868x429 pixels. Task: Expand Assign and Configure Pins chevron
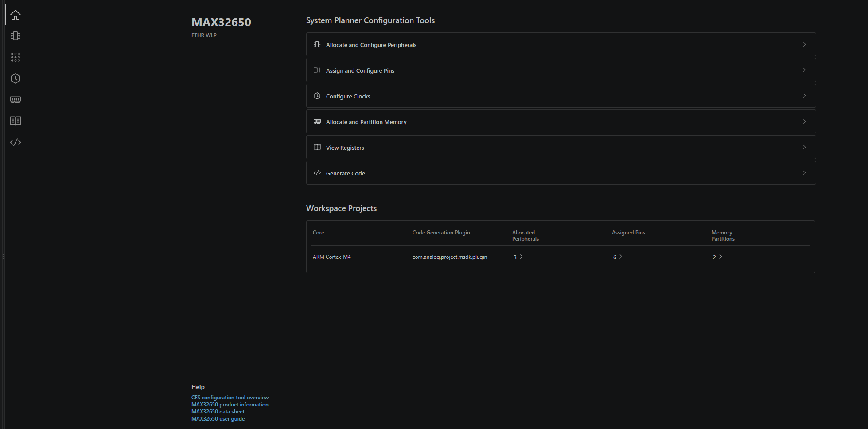coord(804,70)
